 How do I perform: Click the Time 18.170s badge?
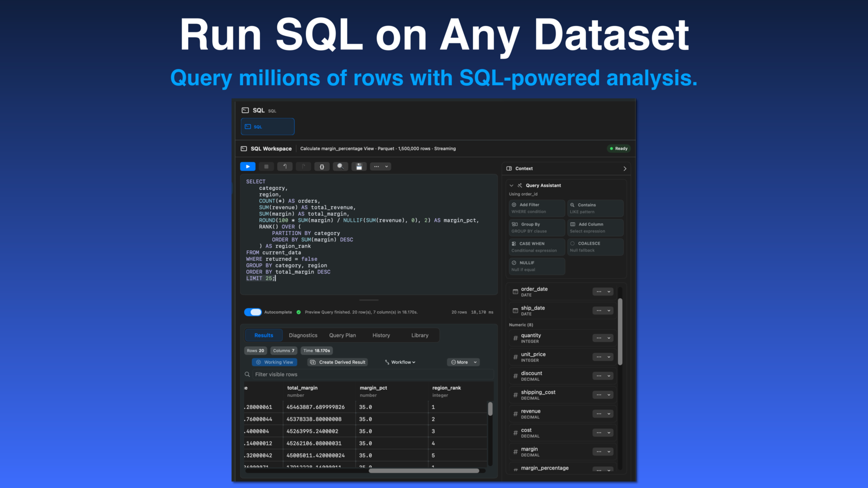click(317, 351)
